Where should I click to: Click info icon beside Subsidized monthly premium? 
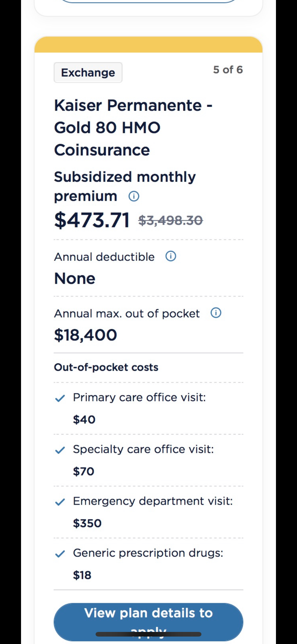[134, 196]
